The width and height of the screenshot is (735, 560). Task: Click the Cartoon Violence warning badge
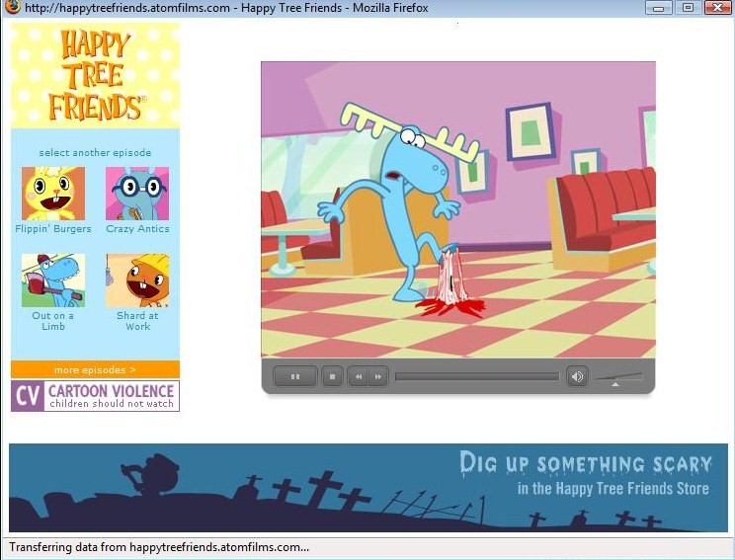pyautogui.click(x=95, y=396)
